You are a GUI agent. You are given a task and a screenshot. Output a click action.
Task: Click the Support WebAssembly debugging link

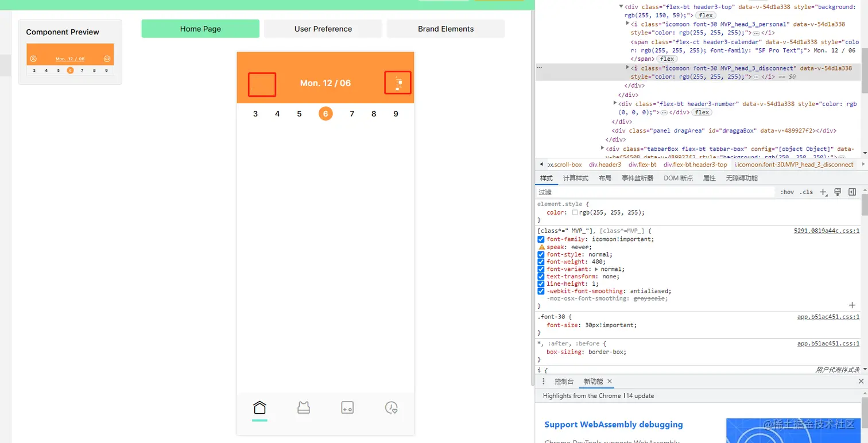[x=614, y=425]
